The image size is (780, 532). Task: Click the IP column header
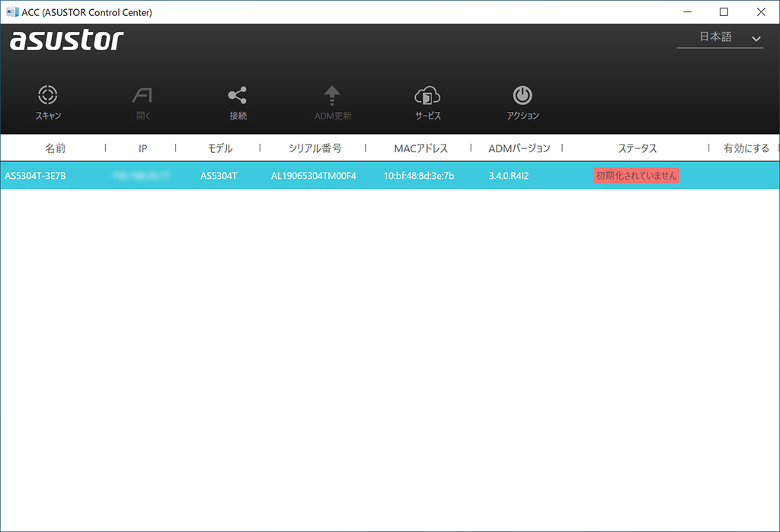click(142, 148)
